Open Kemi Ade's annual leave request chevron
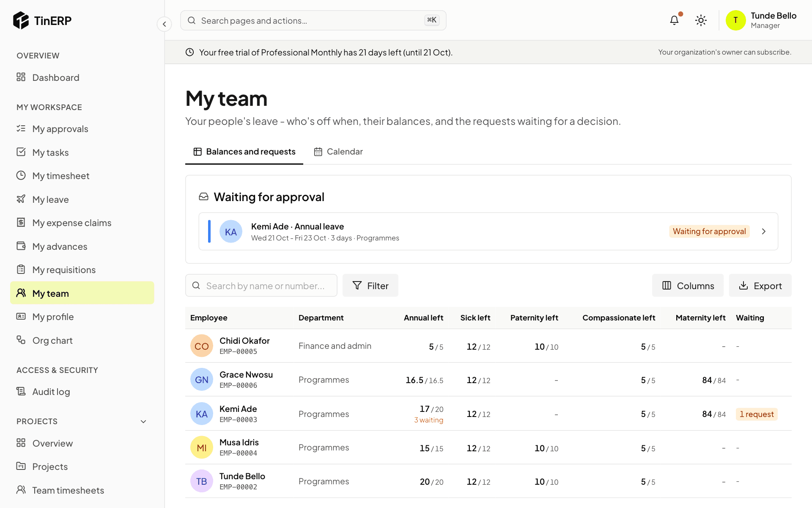This screenshot has width=812, height=508. point(764,232)
